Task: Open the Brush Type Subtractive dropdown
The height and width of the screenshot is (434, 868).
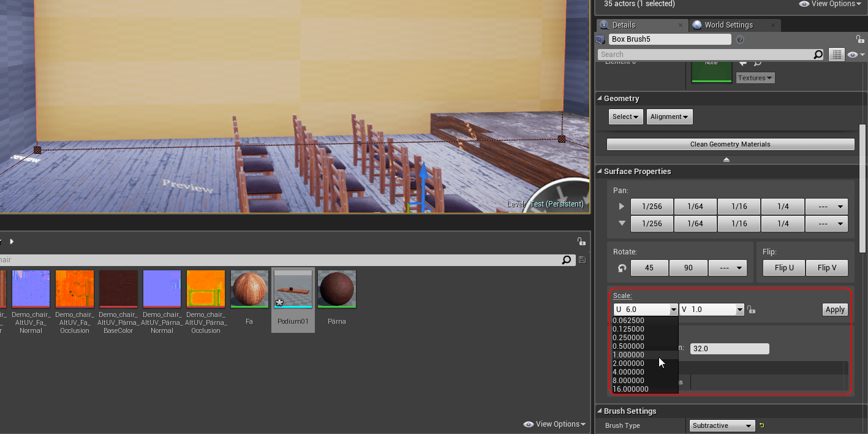Action: coord(722,425)
